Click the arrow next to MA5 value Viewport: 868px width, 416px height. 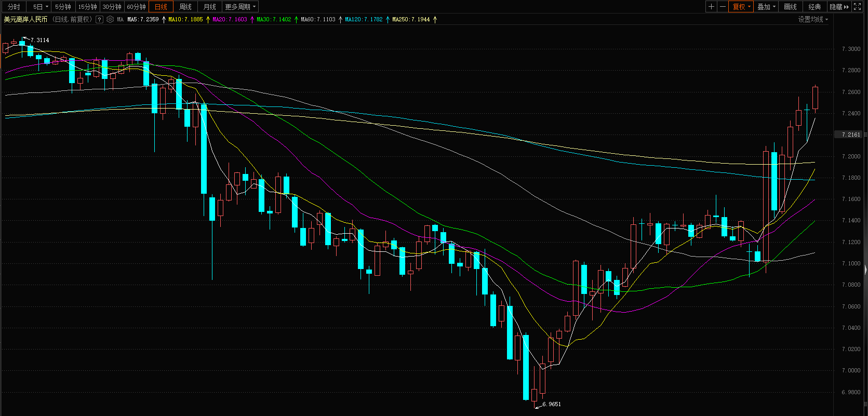[x=164, y=19]
